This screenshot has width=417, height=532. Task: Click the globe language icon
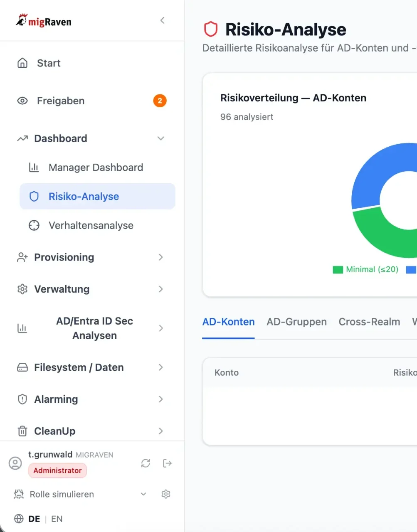pos(19,519)
